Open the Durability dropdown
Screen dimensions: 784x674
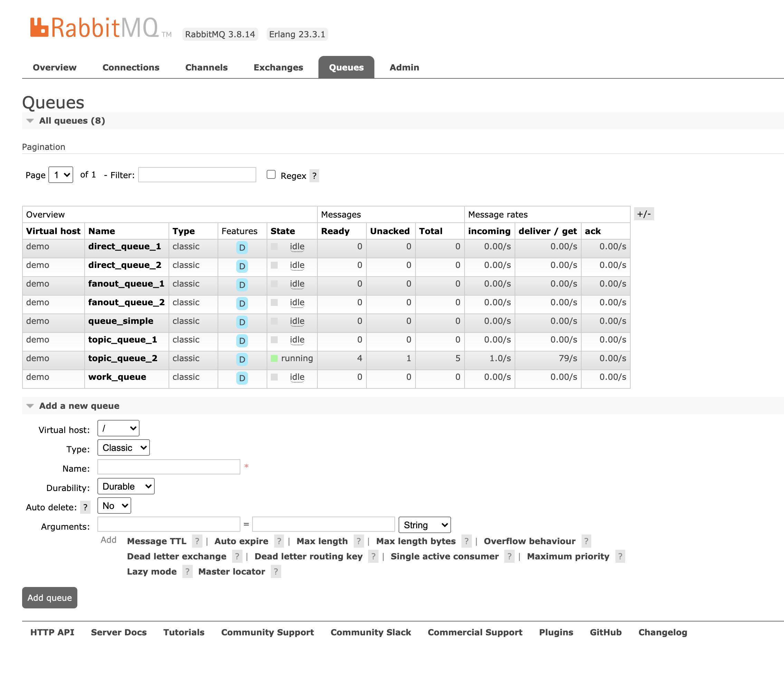pyautogui.click(x=126, y=487)
